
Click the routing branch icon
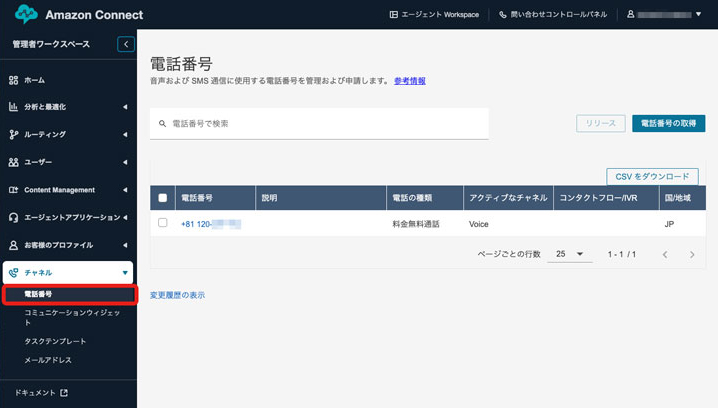coord(13,134)
